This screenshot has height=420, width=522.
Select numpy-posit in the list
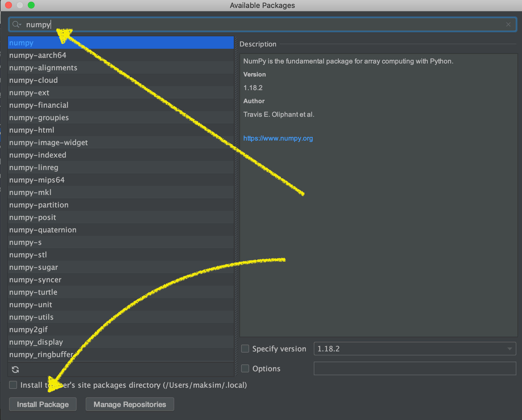(121, 217)
